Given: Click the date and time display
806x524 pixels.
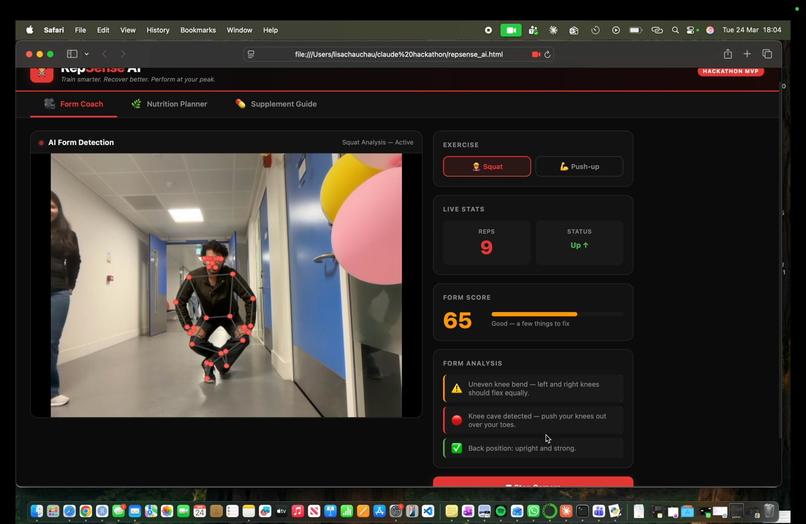Looking at the screenshot, I should point(752,30).
